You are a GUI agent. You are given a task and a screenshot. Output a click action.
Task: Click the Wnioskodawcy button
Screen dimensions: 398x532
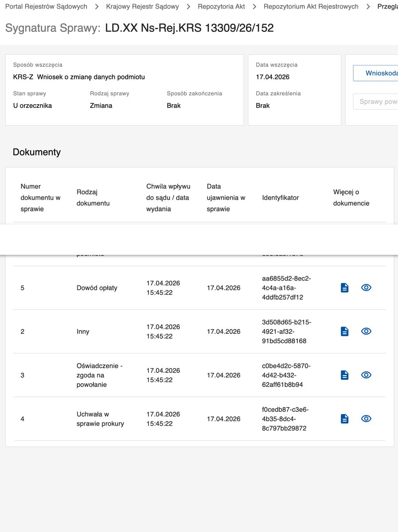point(375,73)
